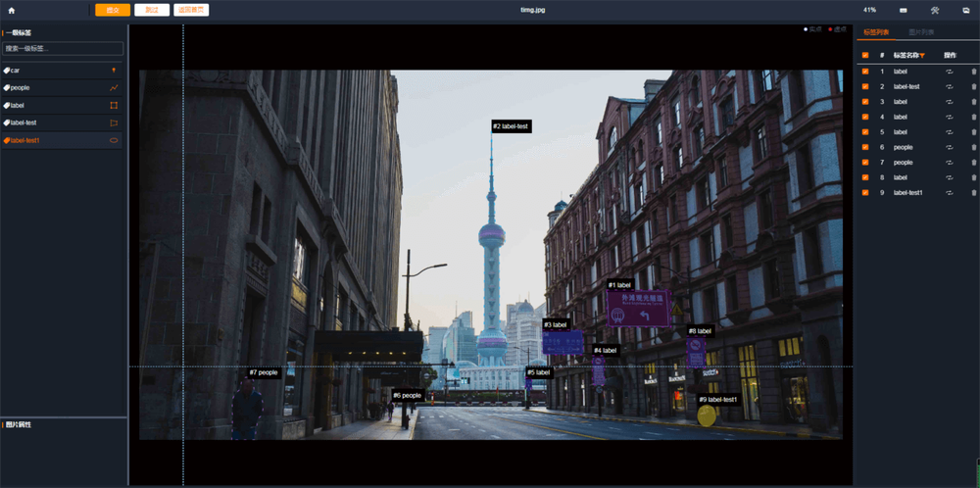This screenshot has width=980, height=488.
Task: Click the image icon at top right
Action: click(x=966, y=10)
